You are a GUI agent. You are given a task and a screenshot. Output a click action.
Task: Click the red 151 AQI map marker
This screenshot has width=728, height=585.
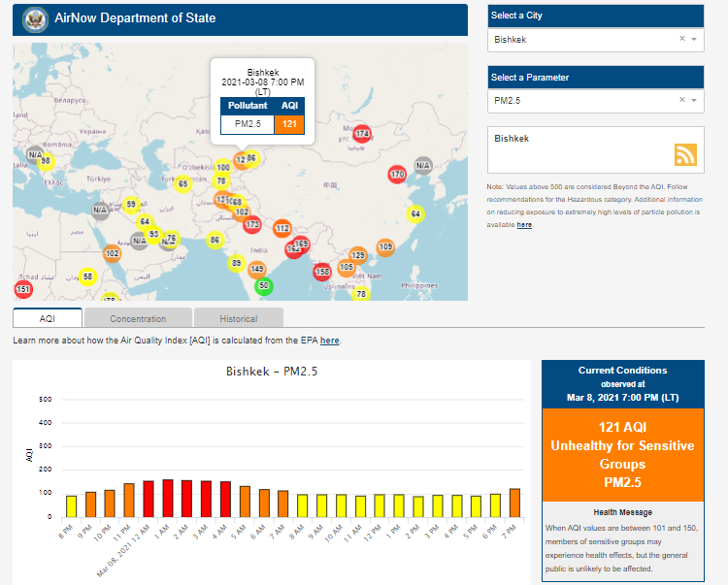[x=23, y=289]
